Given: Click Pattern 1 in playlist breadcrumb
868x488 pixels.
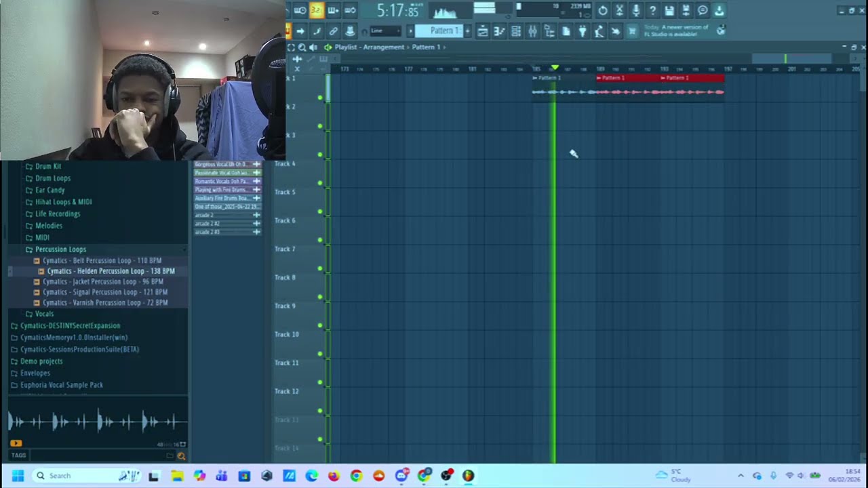Looking at the screenshot, I should pyautogui.click(x=426, y=47).
